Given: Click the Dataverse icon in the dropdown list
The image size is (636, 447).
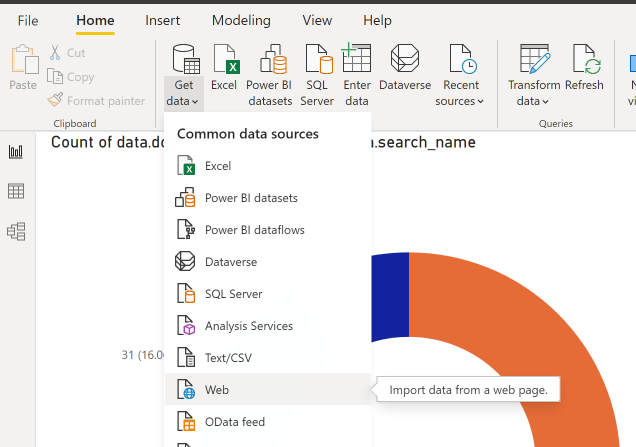Looking at the screenshot, I should [185, 261].
